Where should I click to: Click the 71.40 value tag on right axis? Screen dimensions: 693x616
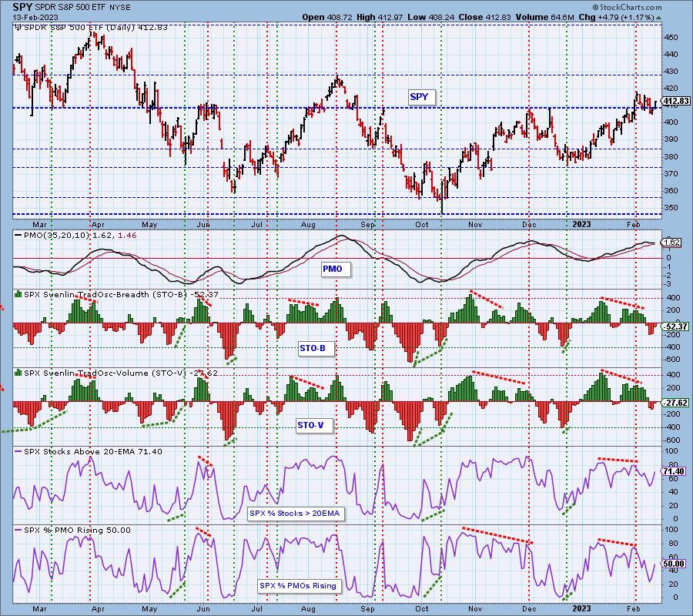tap(674, 471)
